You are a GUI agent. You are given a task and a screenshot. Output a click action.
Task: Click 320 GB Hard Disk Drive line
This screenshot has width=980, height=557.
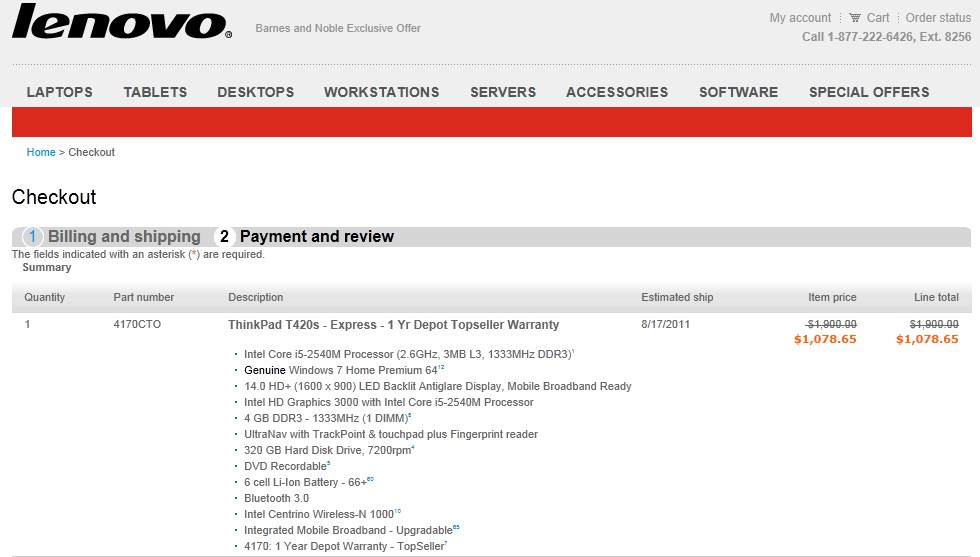(329, 450)
